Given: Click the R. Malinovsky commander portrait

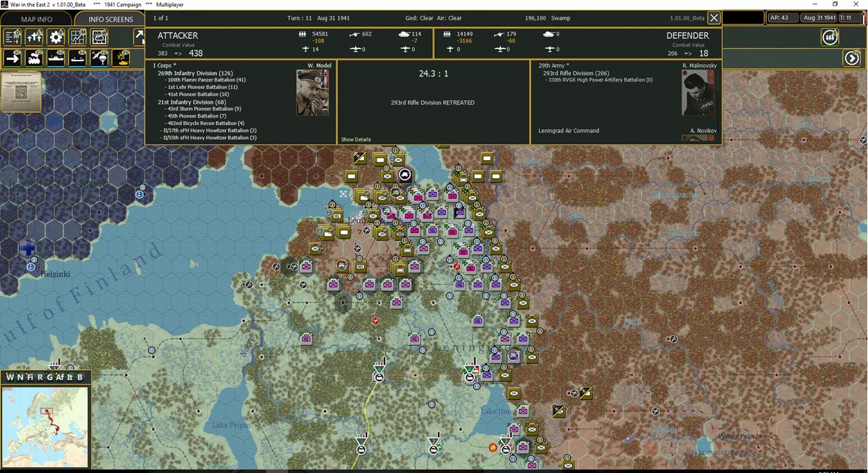Looking at the screenshot, I should coord(698,92).
